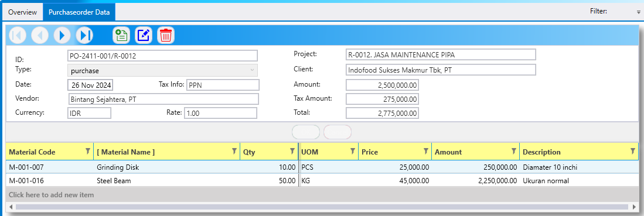Open the Qty column filter funnel
The image size is (644, 216).
pyautogui.click(x=292, y=152)
